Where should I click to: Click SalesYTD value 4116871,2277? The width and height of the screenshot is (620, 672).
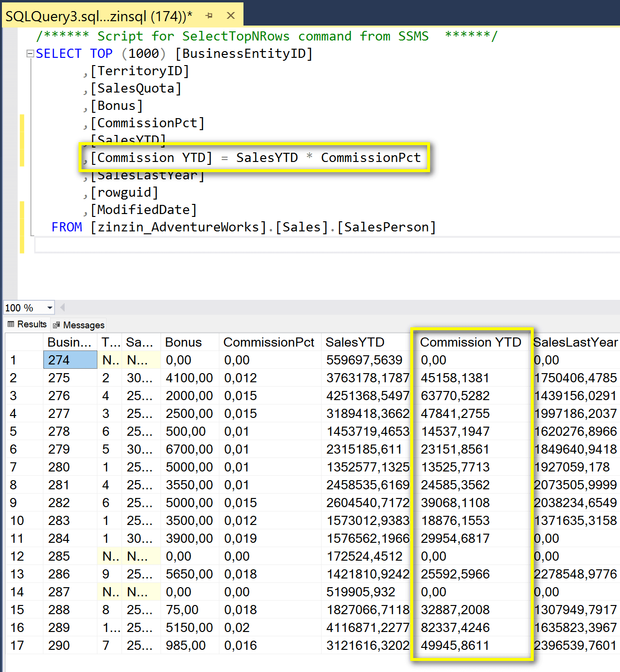point(367,628)
